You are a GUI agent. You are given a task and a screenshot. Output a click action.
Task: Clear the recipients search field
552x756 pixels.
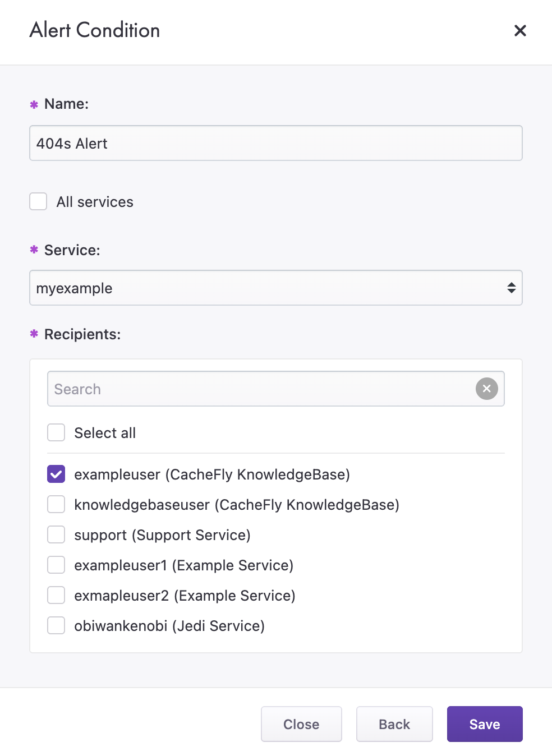pos(486,389)
